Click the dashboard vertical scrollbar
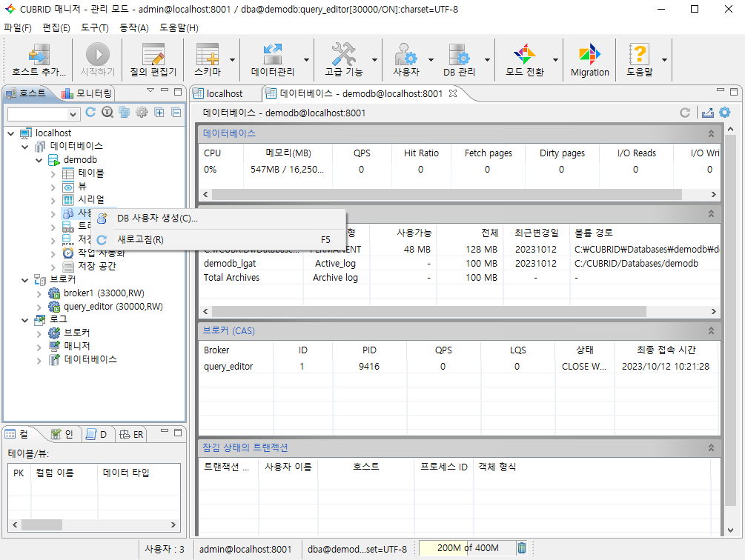This screenshot has width=745, height=560. coord(730,320)
